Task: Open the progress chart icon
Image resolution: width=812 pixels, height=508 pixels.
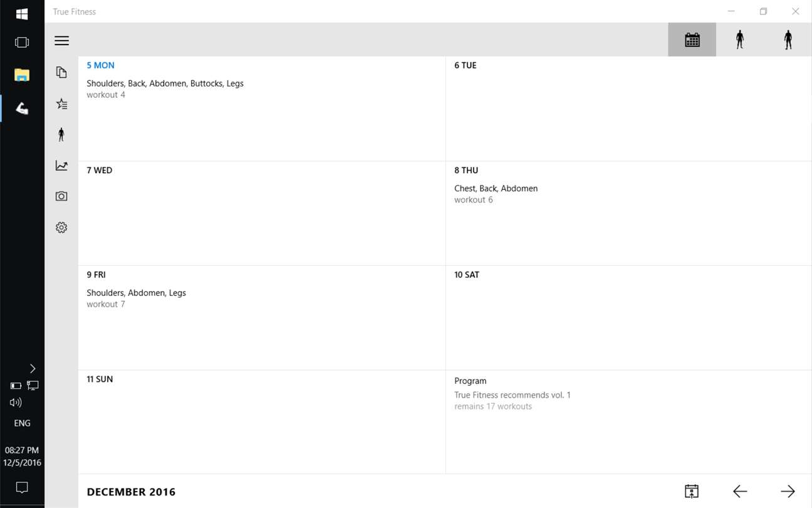Action: pos(61,166)
